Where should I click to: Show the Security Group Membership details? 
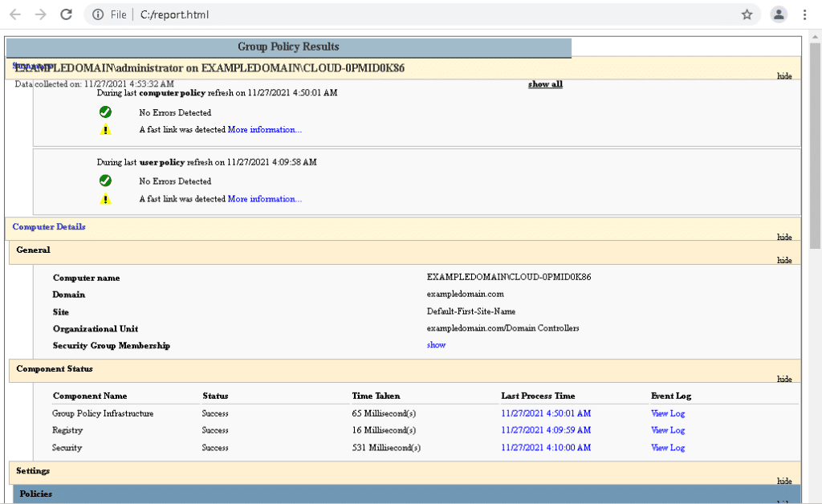(x=436, y=344)
